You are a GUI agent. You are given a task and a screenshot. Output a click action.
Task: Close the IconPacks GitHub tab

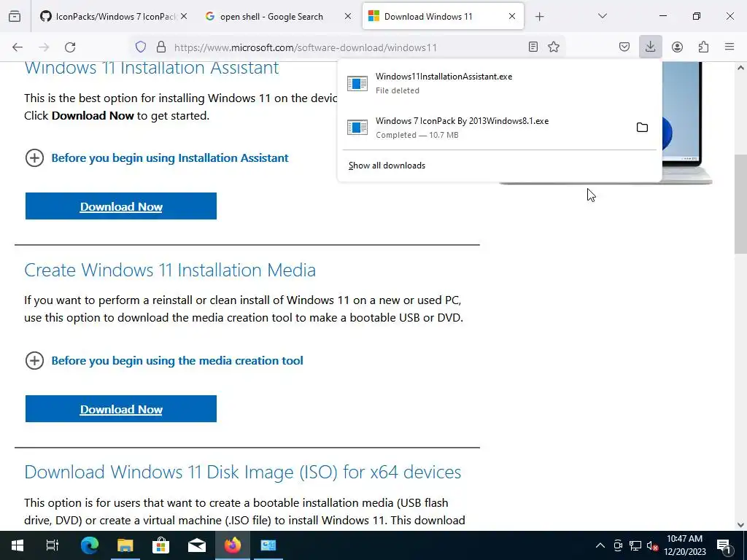(184, 17)
